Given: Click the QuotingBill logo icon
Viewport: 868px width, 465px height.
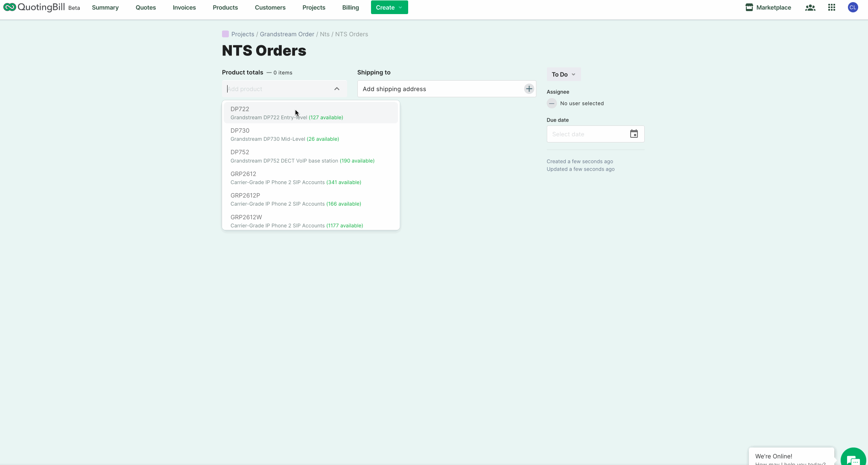Looking at the screenshot, I should click(x=9, y=7).
